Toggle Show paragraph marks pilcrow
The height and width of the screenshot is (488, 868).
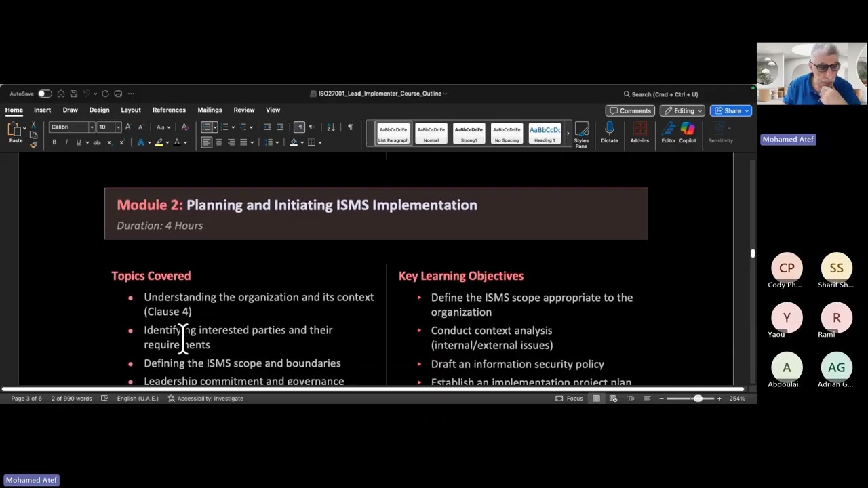(x=350, y=127)
